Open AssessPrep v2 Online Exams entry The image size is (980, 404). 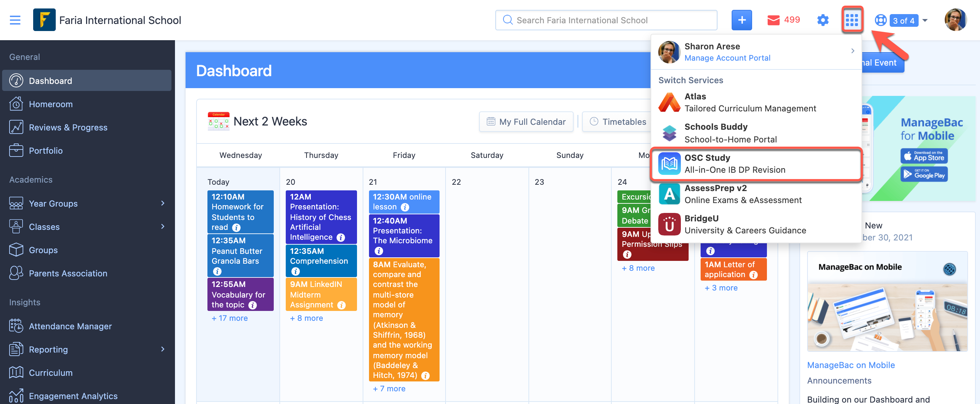(756, 194)
